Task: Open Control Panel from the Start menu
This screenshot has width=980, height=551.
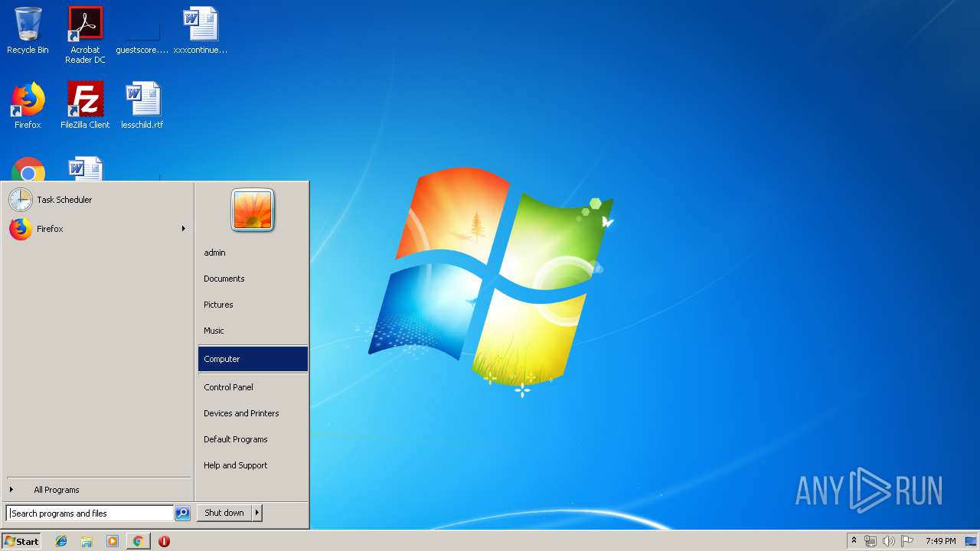Action: 253,387
